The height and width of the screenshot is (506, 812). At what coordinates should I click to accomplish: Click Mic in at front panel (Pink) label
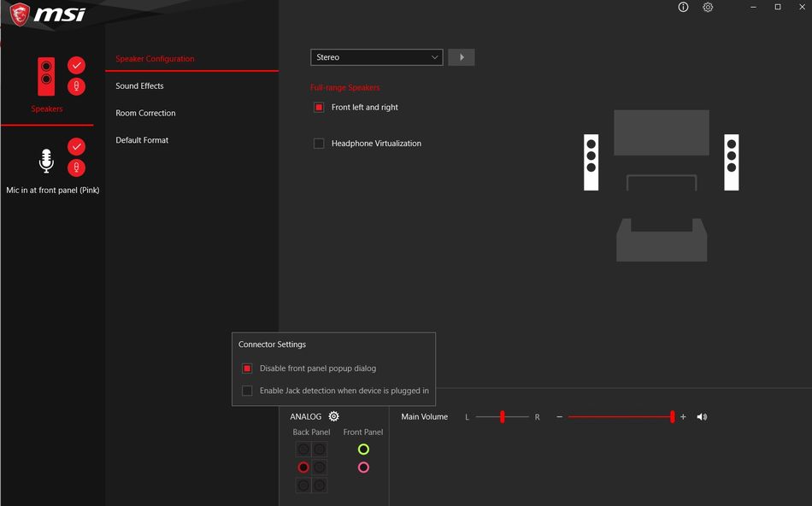pyautogui.click(x=53, y=190)
